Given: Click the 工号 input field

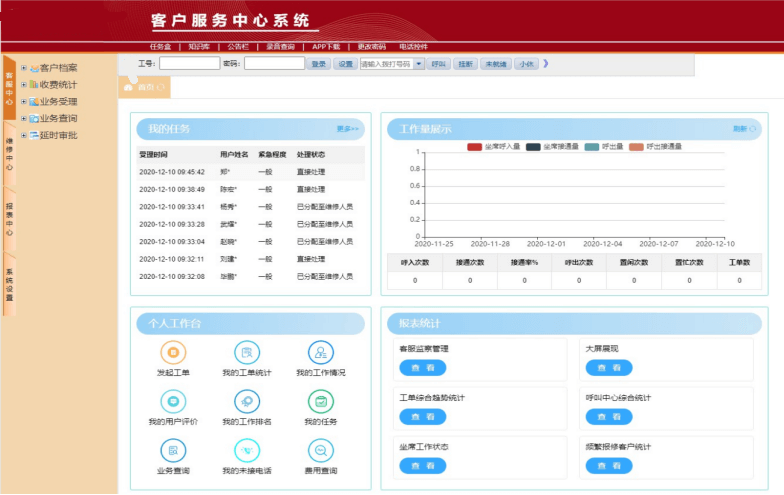Looking at the screenshot, I should tap(190, 64).
